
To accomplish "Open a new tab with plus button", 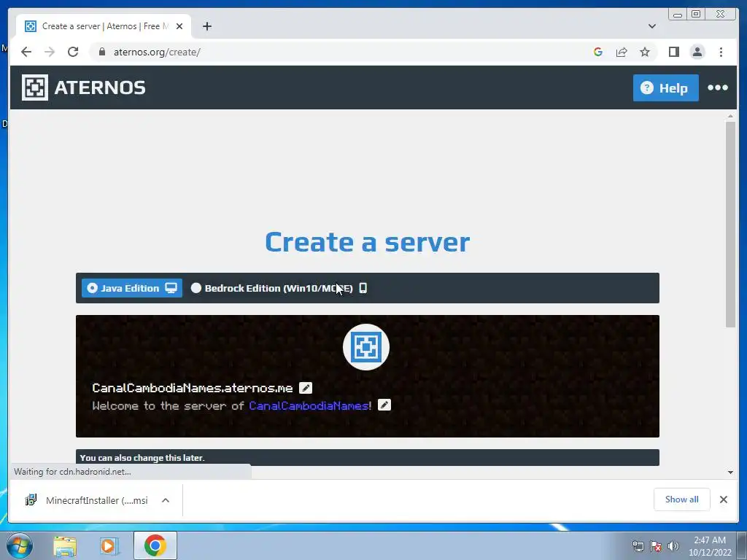I will [x=206, y=26].
